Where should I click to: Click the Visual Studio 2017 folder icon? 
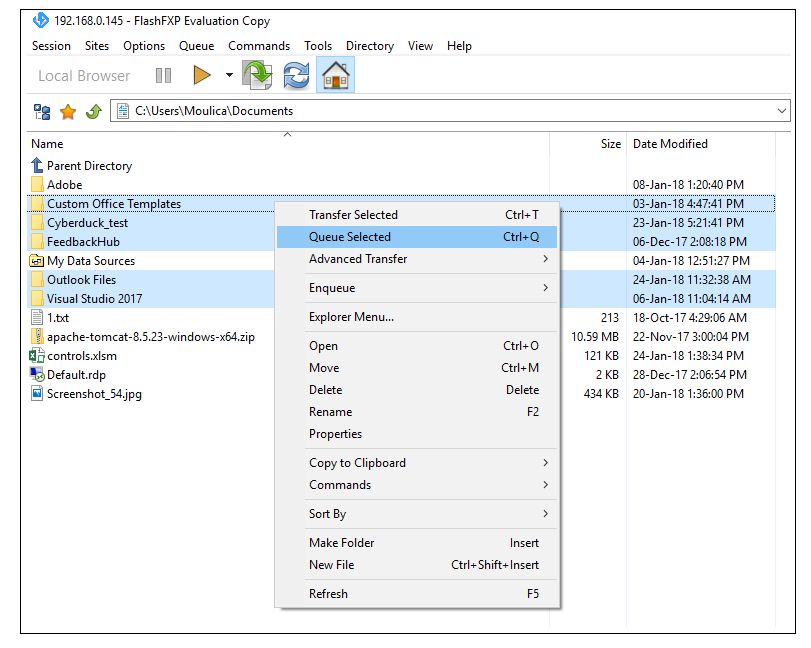click(37, 299)
